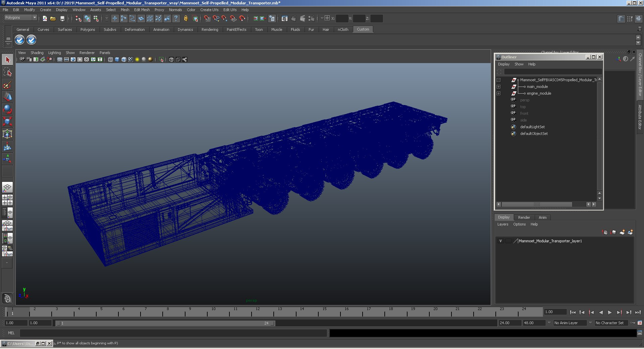Viewport: 644px width, 349px height.
Task: Open the viewport Shading menu
Action: point(37,53)
